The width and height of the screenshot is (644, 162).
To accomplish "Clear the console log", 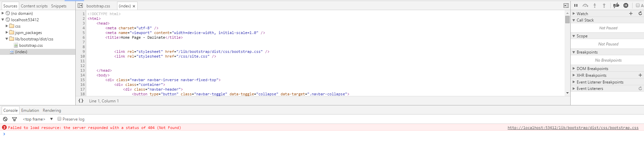I will pyautogui.click(x=5, y=119).
